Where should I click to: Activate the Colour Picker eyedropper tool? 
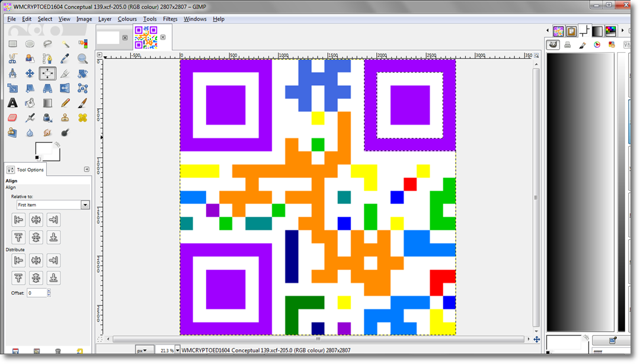pyautogui.click(x=65, y=59)
